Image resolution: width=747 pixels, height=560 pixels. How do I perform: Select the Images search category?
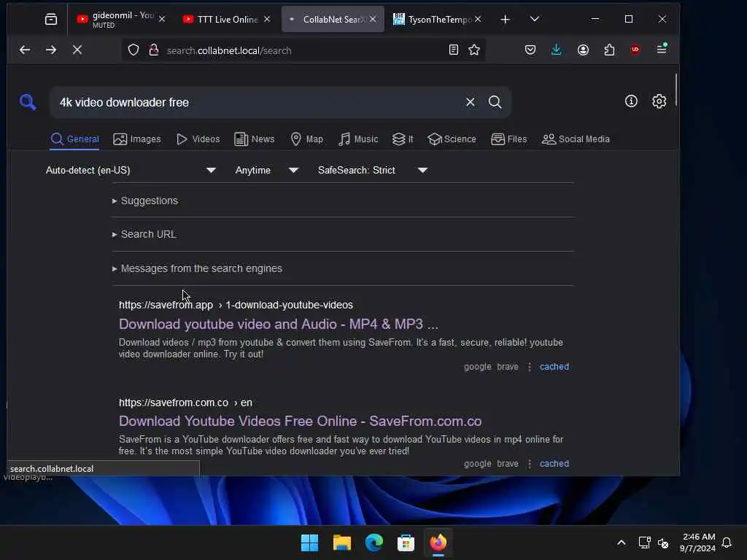click(x=137, y=139)
